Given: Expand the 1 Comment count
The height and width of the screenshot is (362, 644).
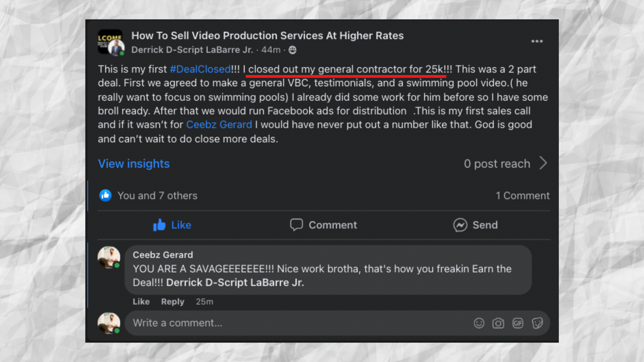Looking at the screenshot, I should click(x=523, y=195).
